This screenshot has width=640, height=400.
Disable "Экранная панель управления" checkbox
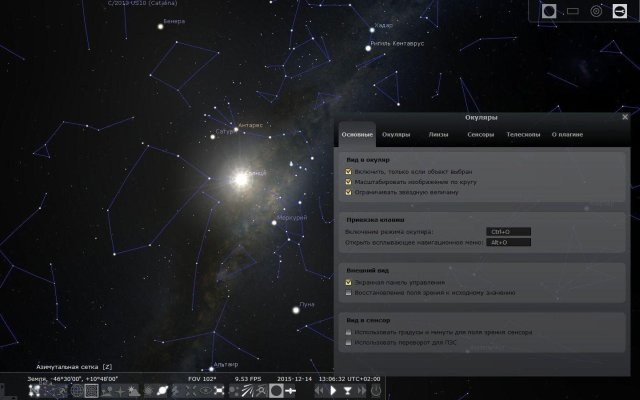[347, 282]
